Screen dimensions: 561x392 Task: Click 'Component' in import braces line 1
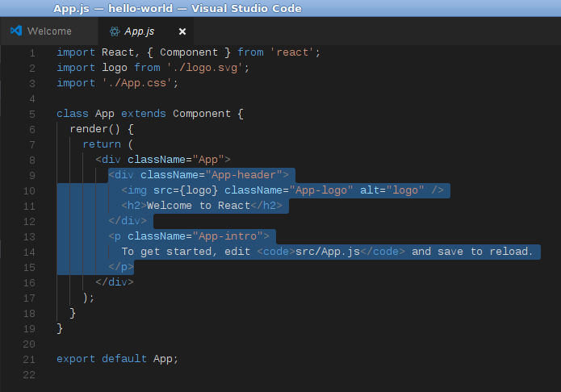click(x=189, y=52)
